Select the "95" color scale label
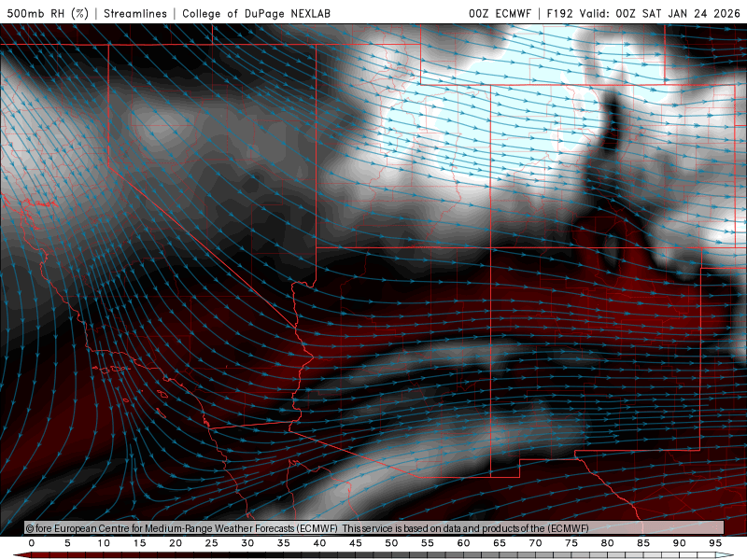Screen dimensions: 747x560 tap(715, 543)
